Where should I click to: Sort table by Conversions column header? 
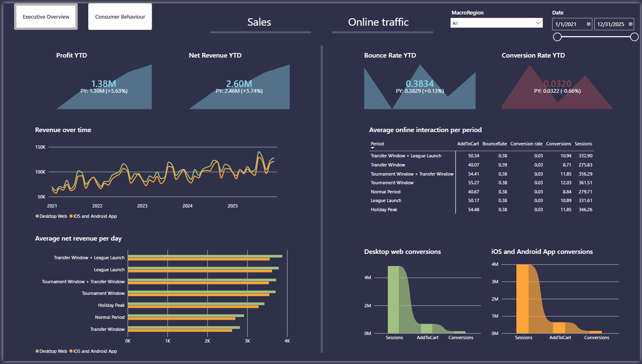(x=558, y=144)
